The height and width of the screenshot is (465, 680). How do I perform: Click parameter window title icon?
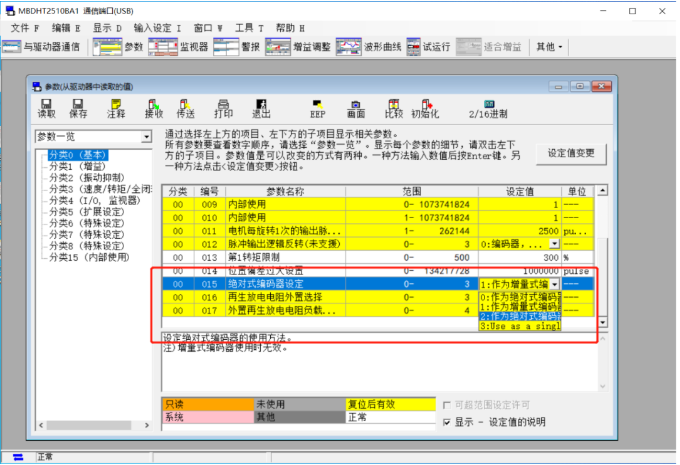(x=36, y=86)
